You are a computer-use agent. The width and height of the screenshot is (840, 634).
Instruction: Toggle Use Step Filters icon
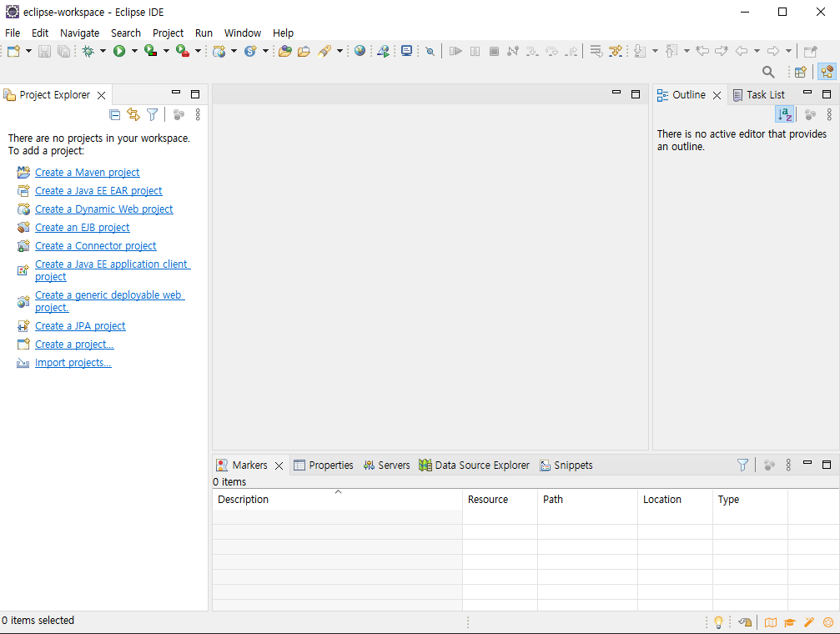pyautogui.click(x=616, y=51)
